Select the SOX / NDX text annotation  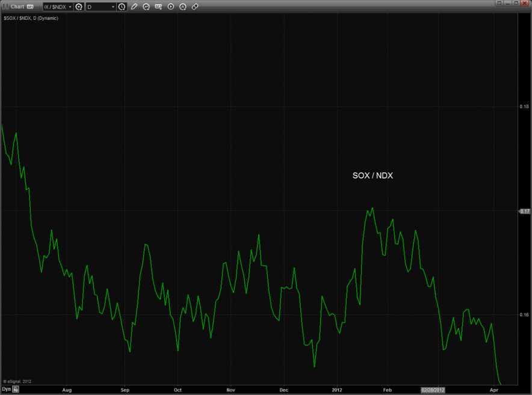tap(373, 176)
